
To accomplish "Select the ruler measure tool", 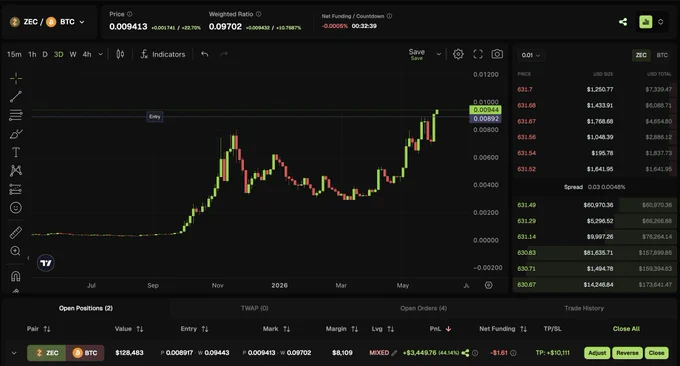I will pos(16,233).
